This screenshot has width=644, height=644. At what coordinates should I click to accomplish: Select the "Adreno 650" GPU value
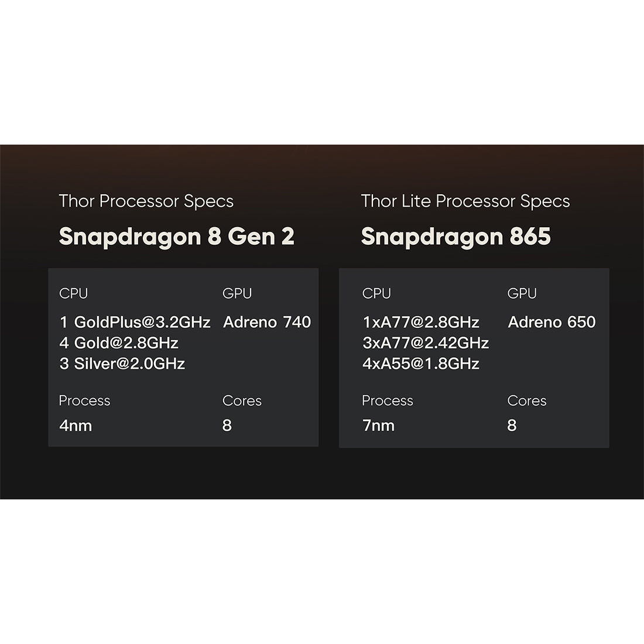pos(551,322)
